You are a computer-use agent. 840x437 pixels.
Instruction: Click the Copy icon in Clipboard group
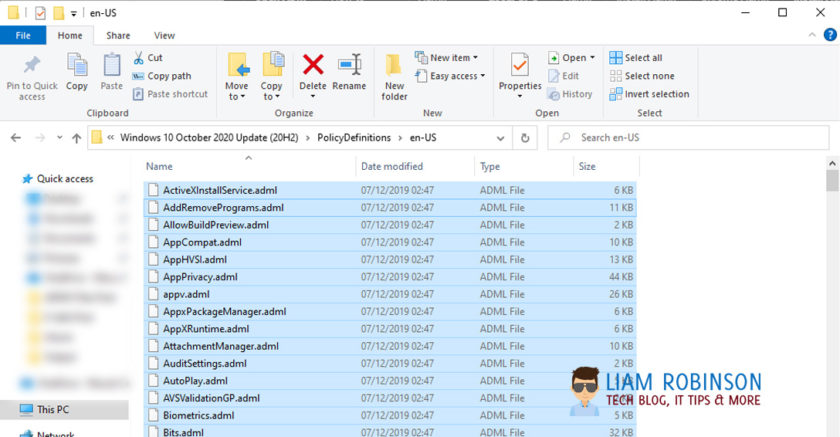77,66
